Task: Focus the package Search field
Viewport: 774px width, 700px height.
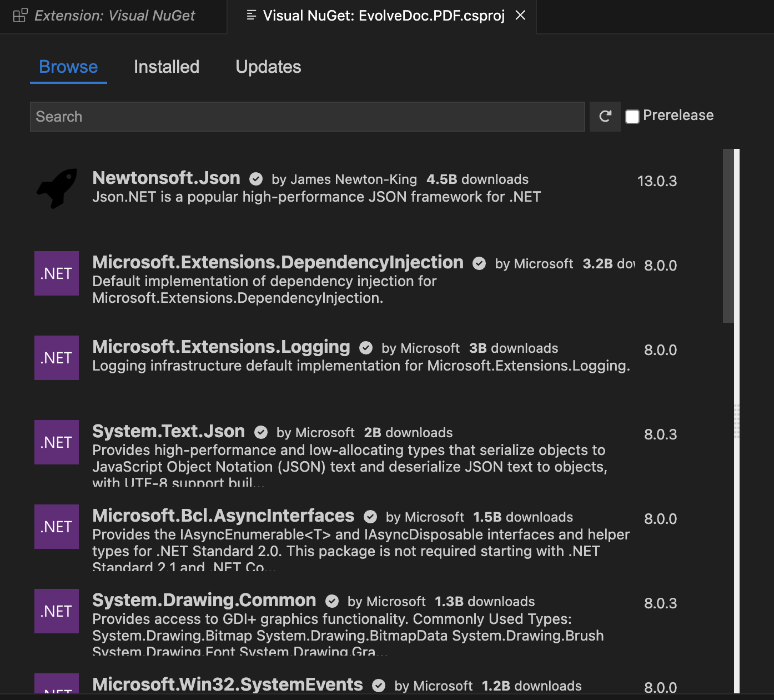Action: [307, 117]
